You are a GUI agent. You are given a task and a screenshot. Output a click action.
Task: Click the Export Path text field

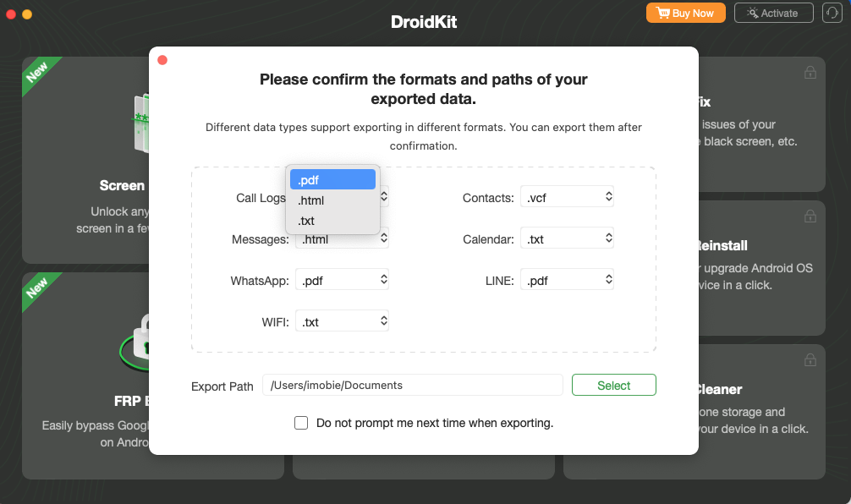[x=413, y=386]
